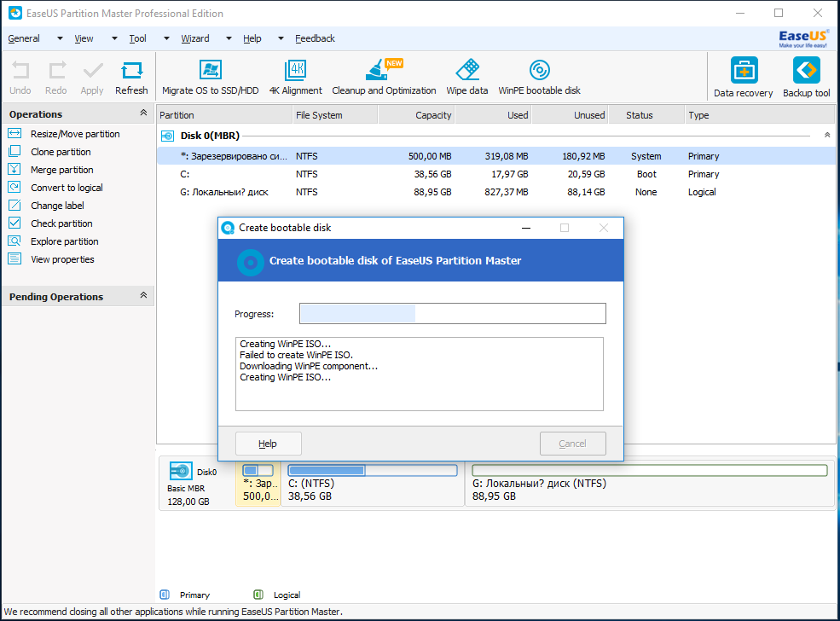Click the View properties icon

pos(15,258)
